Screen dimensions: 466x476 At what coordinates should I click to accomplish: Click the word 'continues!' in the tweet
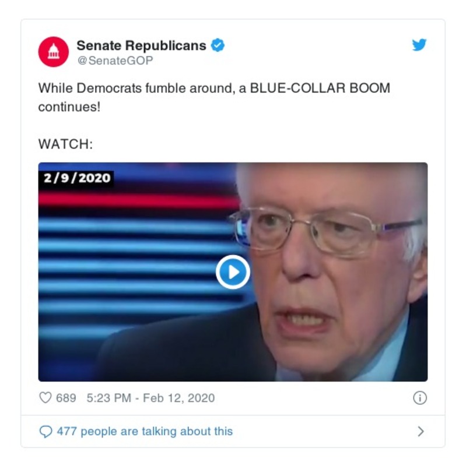(x=69, y=107)
